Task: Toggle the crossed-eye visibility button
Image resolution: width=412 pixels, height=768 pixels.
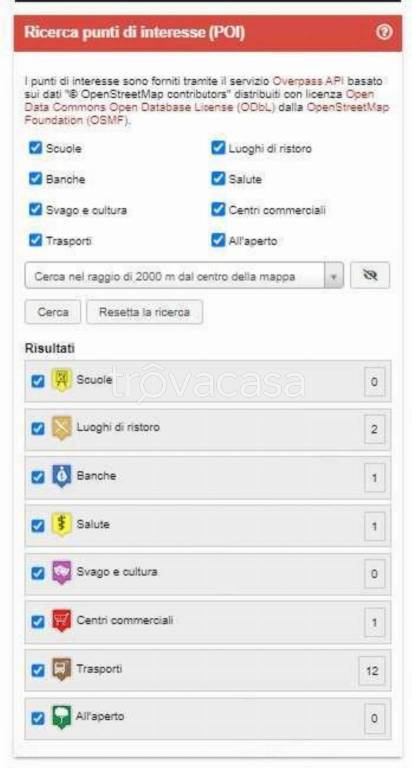Action: 370,276
